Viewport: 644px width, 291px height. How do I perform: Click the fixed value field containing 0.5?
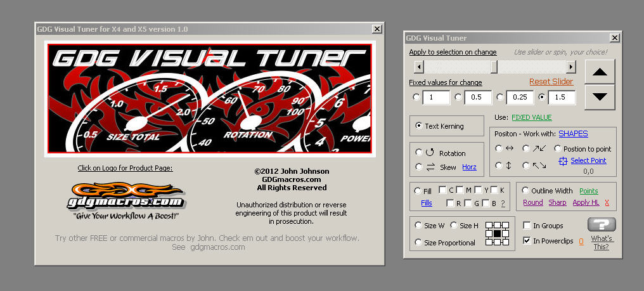[x=478, y=98]
